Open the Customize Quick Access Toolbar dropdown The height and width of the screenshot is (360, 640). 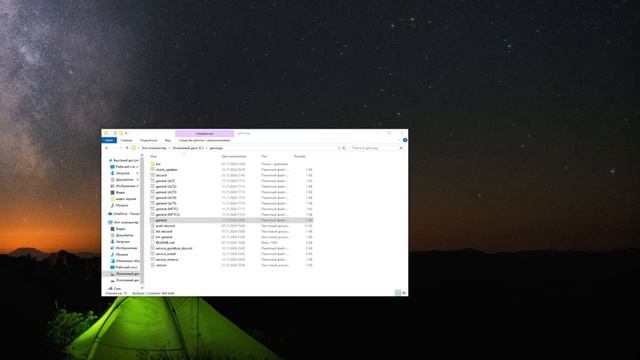point(126,133)
